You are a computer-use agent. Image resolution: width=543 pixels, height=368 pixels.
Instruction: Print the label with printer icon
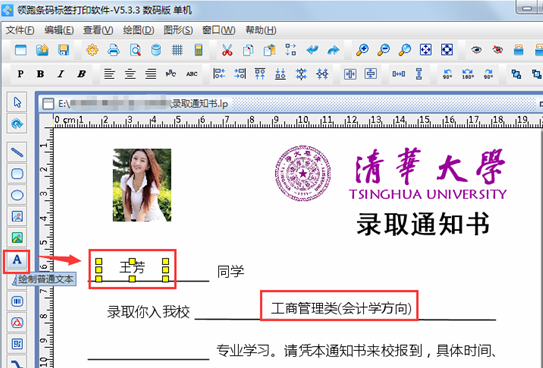click(x=114, y=50)
